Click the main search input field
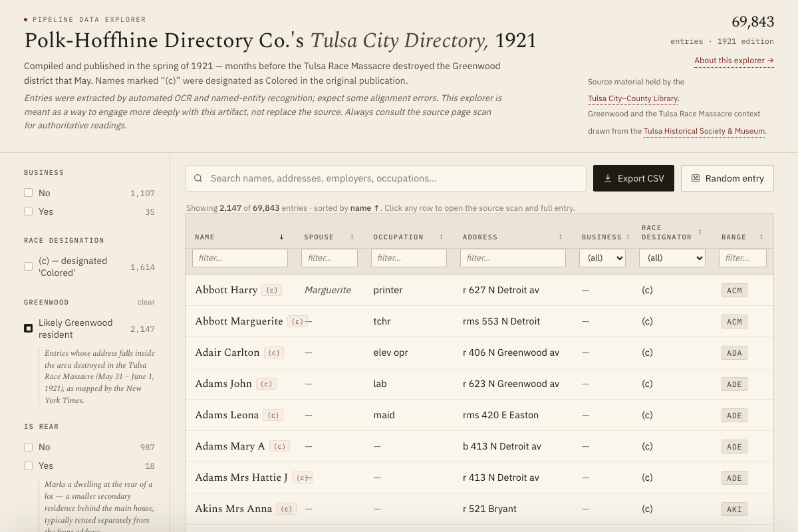 tap(386, 178)
